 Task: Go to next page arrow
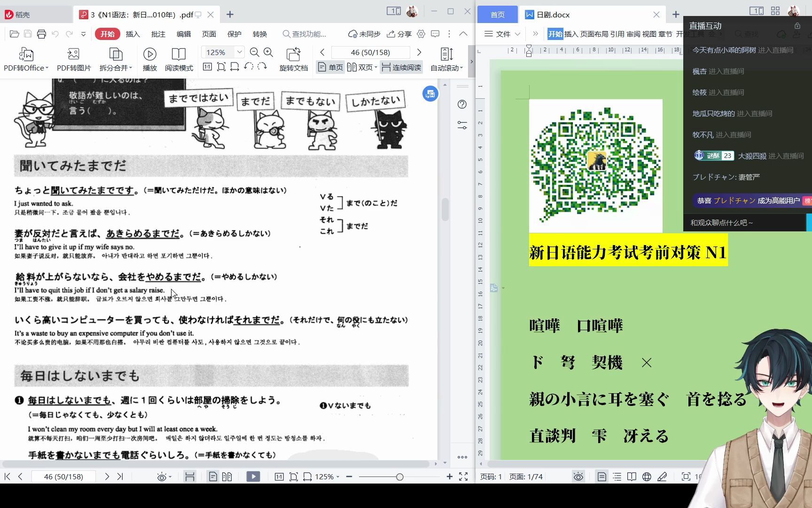[419, 52]
